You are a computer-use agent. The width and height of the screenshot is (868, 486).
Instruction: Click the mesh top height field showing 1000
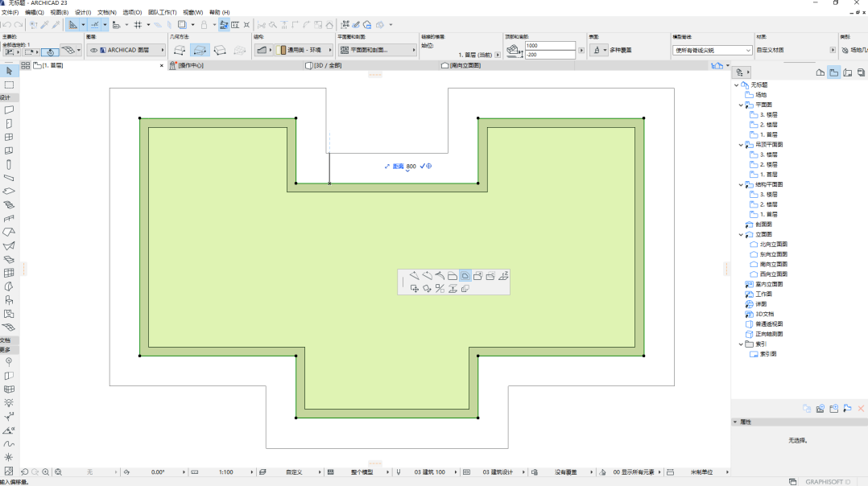point(550,45)
